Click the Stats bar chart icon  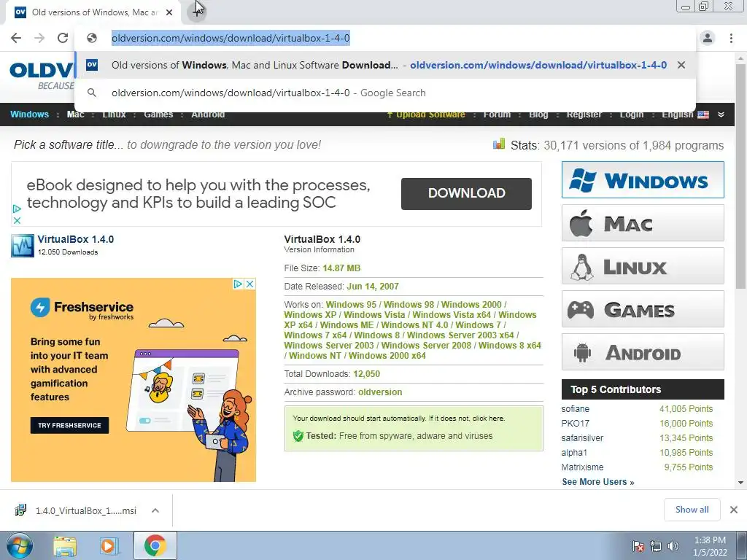point(499,144)
